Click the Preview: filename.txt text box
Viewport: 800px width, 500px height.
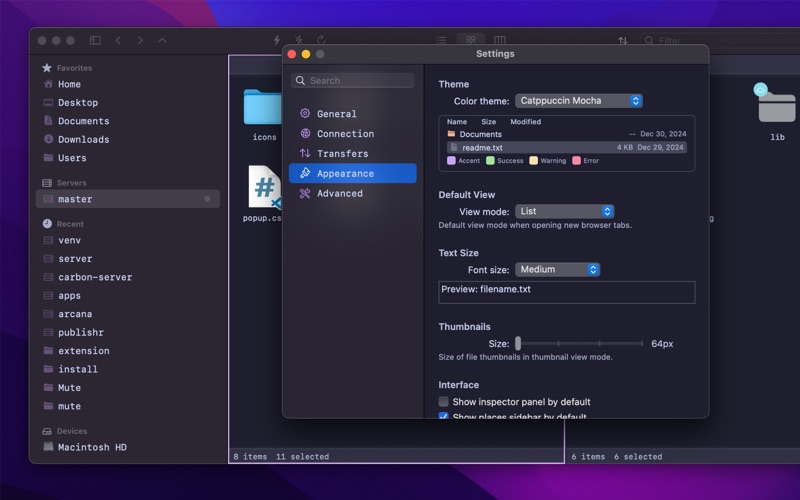(x=566, y=292)
